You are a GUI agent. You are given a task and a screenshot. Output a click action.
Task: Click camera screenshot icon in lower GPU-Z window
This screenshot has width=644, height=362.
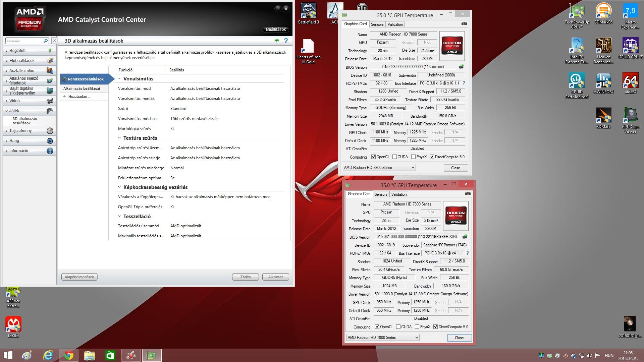[x=468, y=194]
